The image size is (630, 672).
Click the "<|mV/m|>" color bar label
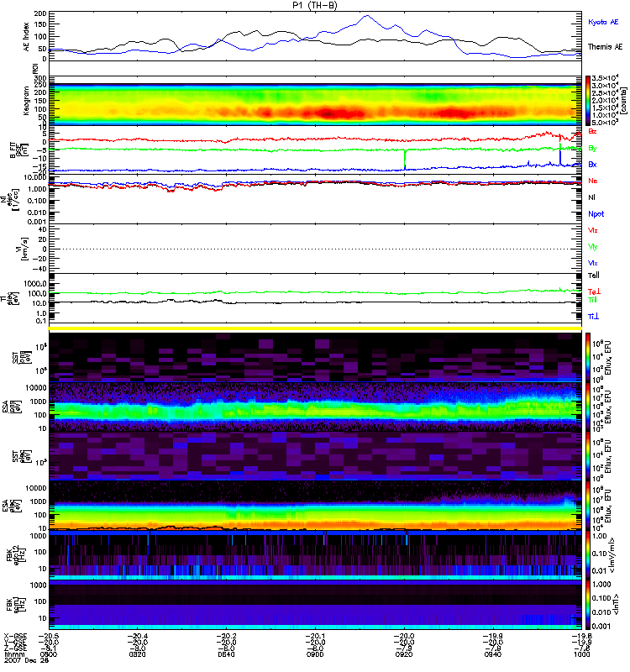tap(612, 555)
